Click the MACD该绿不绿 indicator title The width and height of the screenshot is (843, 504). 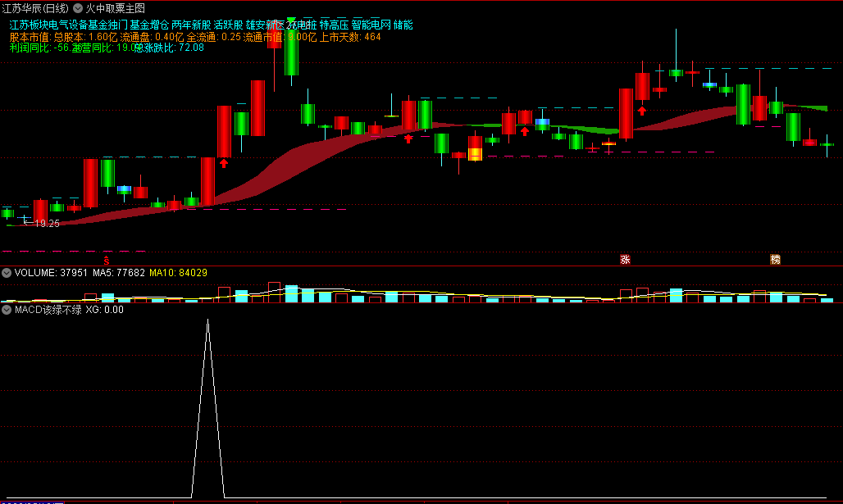click(x=48, y=310)
